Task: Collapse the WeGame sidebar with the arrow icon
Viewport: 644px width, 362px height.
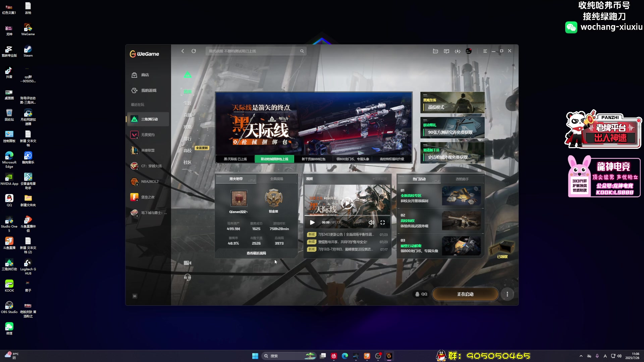Action: pos(135,296)
